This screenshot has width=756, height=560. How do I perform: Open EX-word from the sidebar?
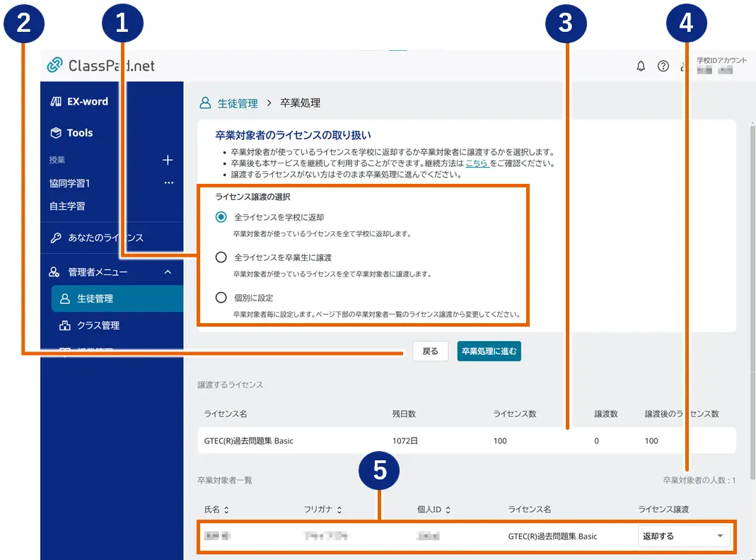click(79, 102)
